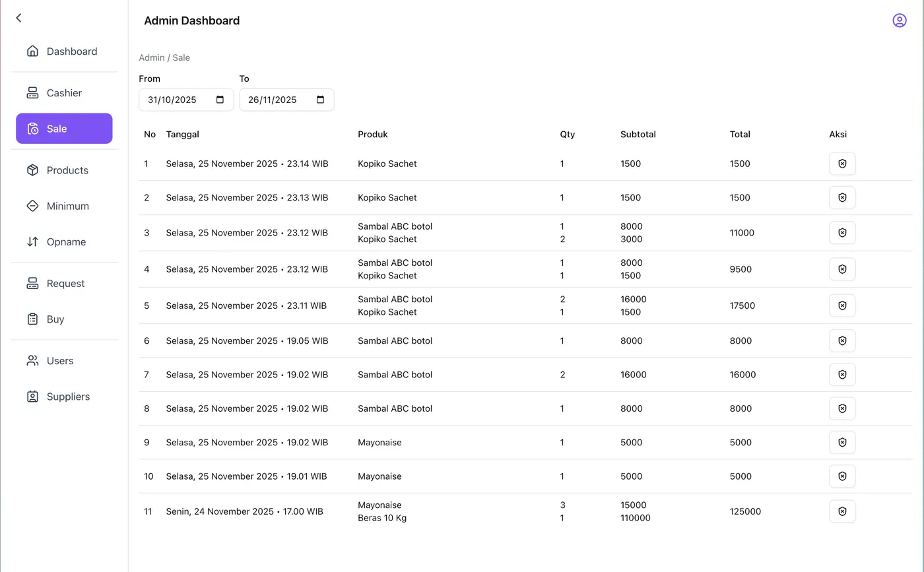Click the To date field 26/11/2025
Image resolution: width=924 pixels, height=572 pixels.
pos(286,100)
